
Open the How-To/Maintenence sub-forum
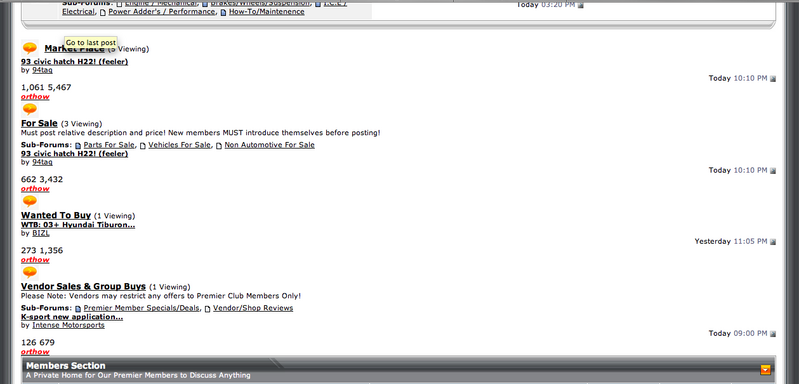267,11
